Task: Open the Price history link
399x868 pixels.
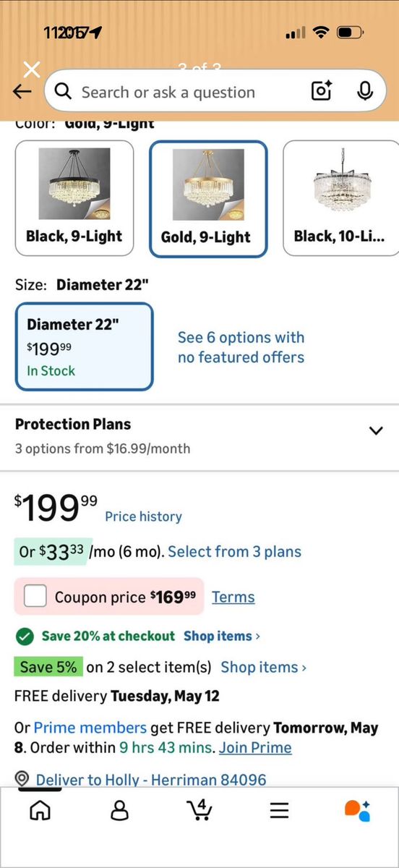Action: 143,516
